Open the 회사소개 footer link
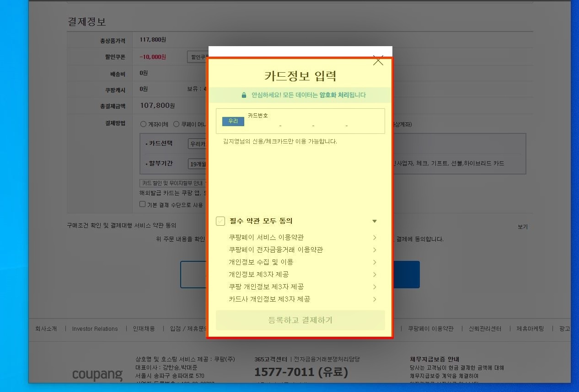The image size is (579, 392). [46, 328]
